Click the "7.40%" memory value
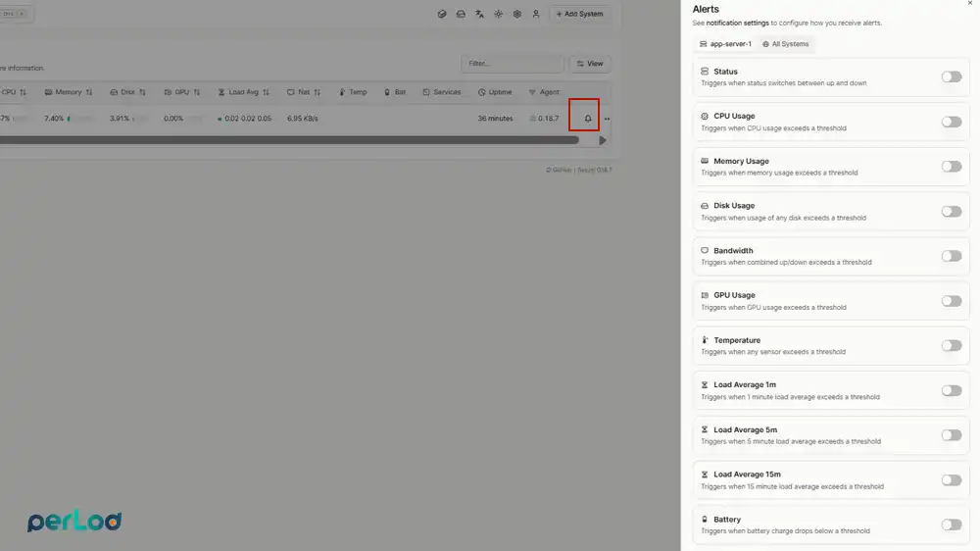This screenshot has height=551, width=980. point(54,119)
